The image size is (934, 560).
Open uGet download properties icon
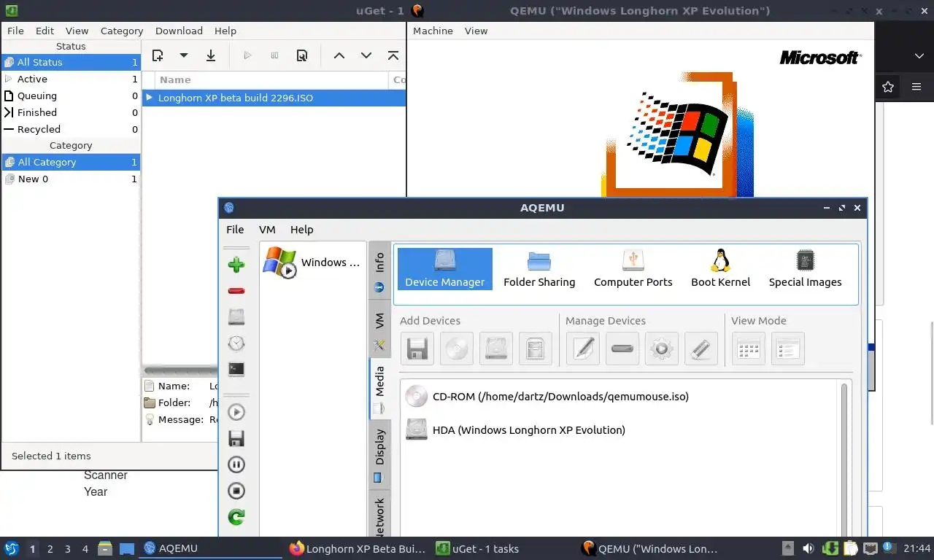(x=302, y=55)
